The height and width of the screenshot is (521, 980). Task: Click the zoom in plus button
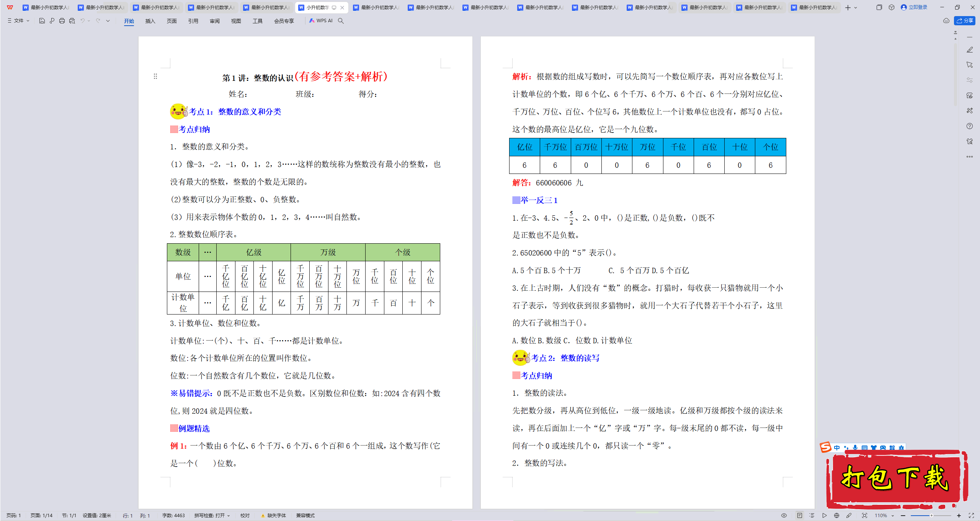pyautogui.click(x=959, y=516)
